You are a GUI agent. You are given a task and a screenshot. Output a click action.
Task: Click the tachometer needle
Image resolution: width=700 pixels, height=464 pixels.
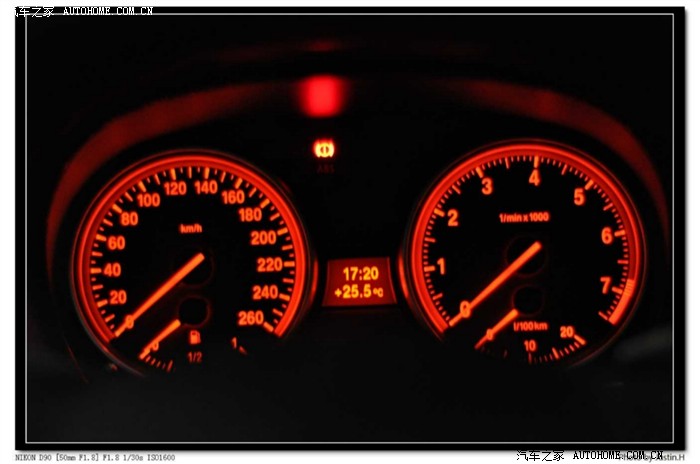tap(502, 278)
